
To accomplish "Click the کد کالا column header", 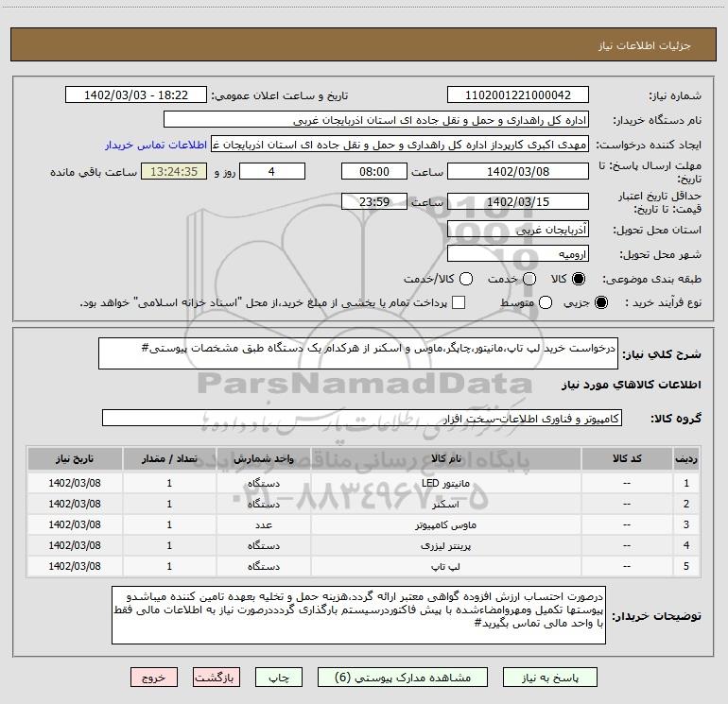I will coord(627,459).
